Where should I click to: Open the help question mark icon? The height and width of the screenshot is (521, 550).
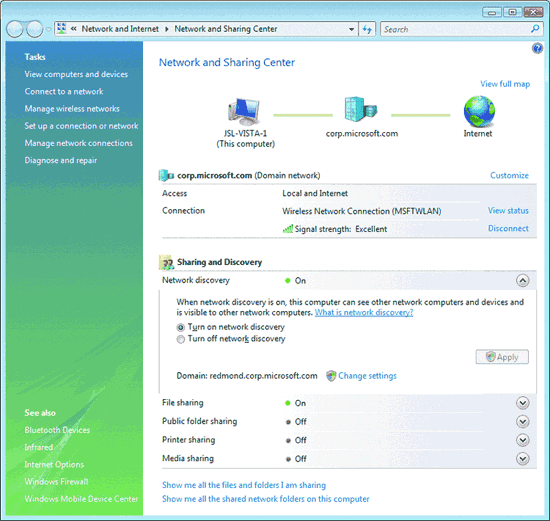pyautogui.click(x=537, y=48)
